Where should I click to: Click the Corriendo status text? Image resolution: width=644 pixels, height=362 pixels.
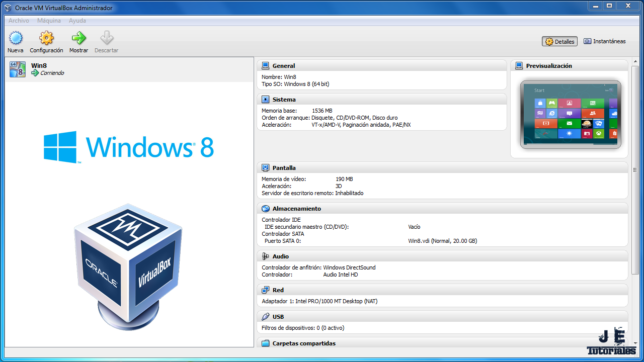pos(52,73)
